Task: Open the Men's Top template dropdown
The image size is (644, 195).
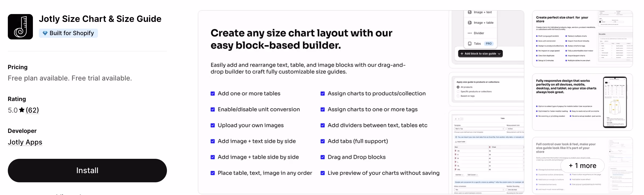Action: point(479,129)
